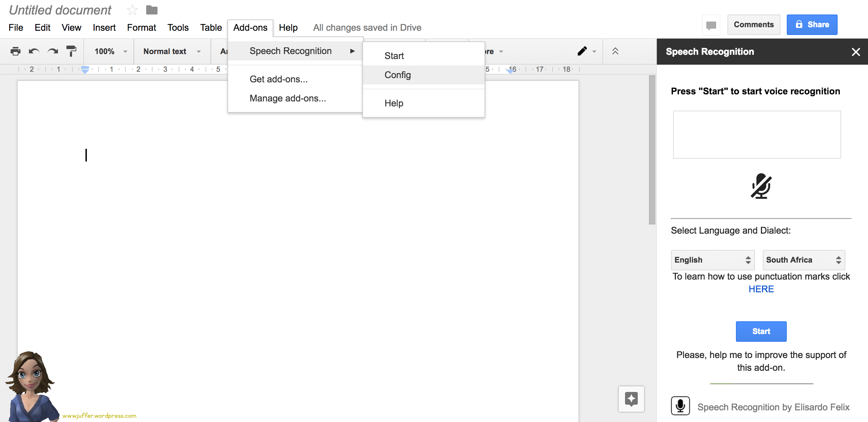Star the Untitled document
The height and width of the screenshot is (422, 868).
[132, 10]
